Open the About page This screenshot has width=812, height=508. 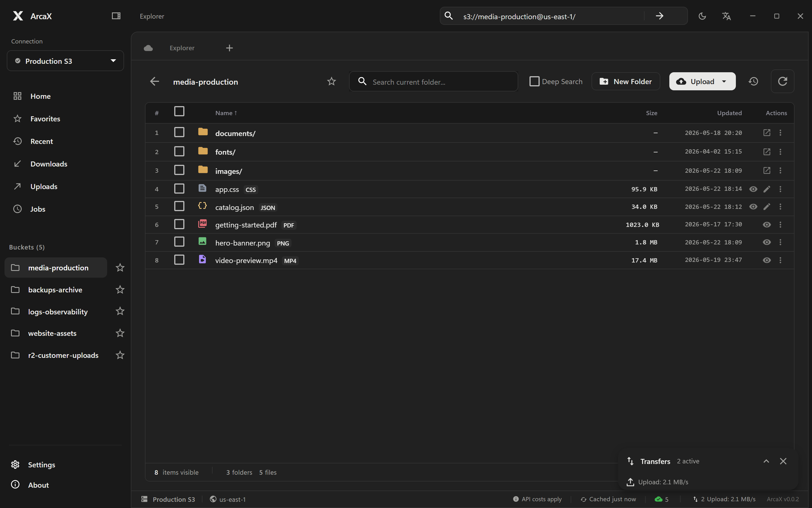tap(38, 485)
